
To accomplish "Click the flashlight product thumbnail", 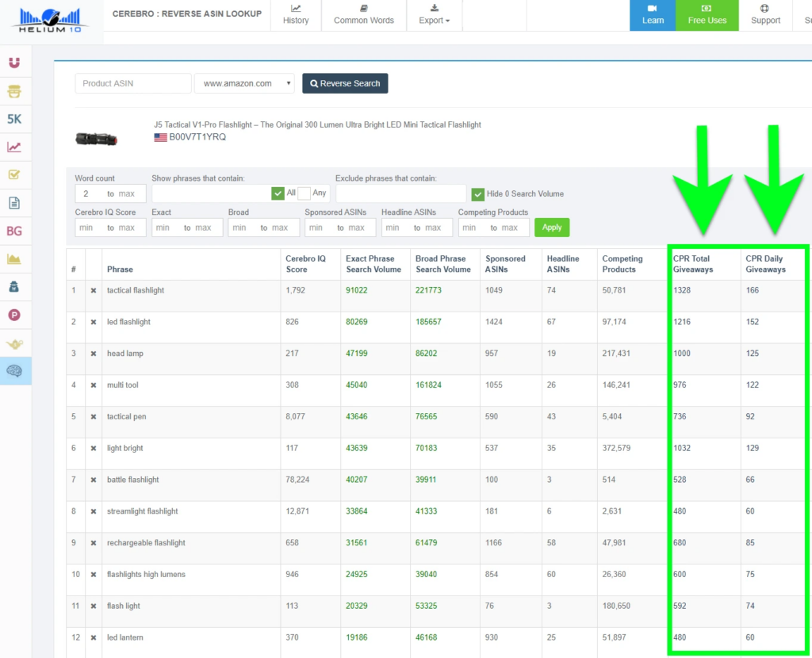I will point(96,139).
